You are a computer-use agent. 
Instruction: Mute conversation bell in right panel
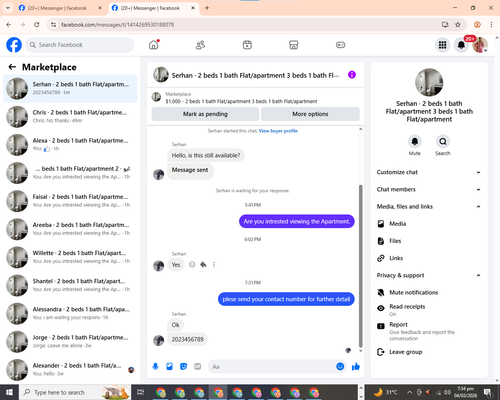coord(415,141)
